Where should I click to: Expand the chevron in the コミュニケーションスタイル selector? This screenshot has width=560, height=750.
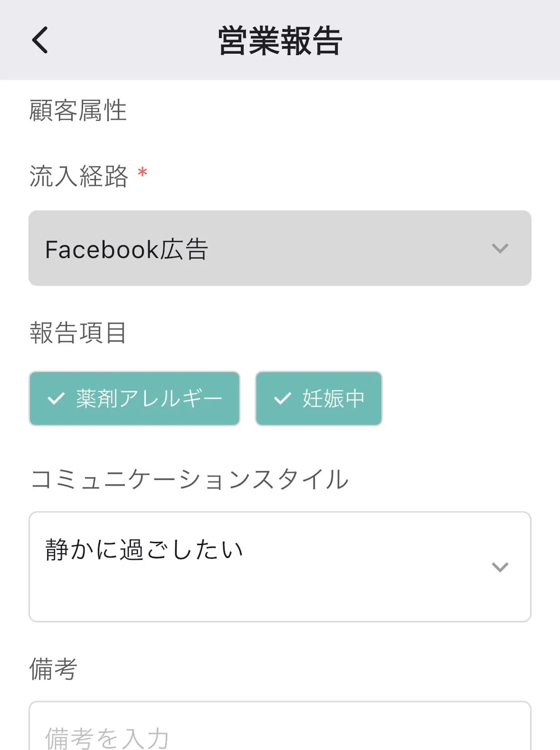point(500,567)
